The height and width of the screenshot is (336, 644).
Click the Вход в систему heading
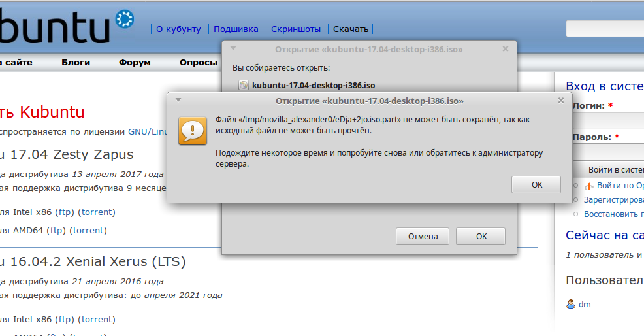point(605,86)
